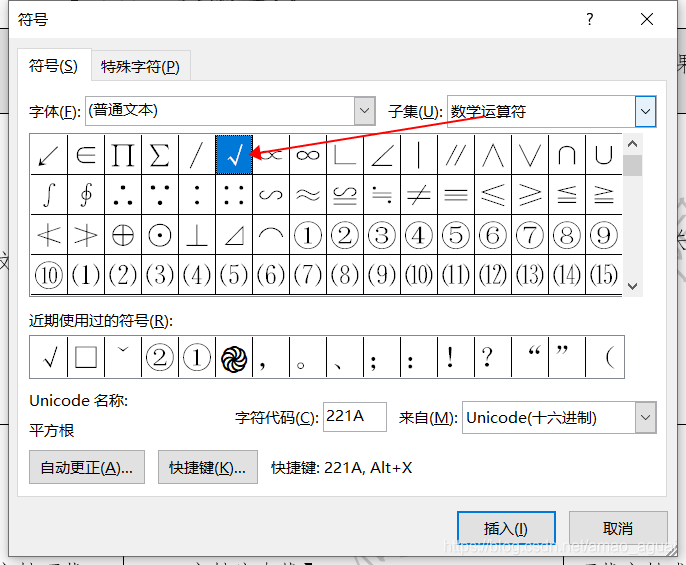Select the element-of ∈ symbol
Screen dimensions: 686x565
pyautogui.click(x=86, y=154)
